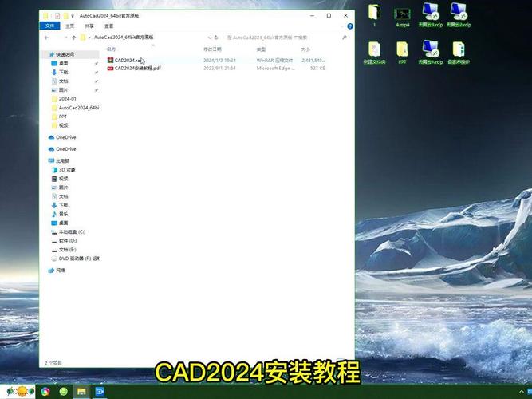Open the rightmost folder in bottom desktop row
532x399 pixels.
459,53
